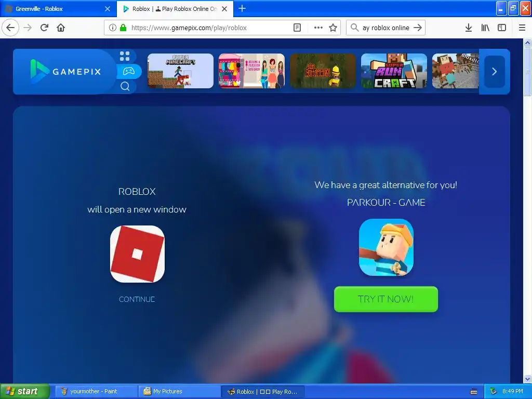Minimize the browser window
The width and height of the screenshot is (532, 399).
[x=501, y=8]
